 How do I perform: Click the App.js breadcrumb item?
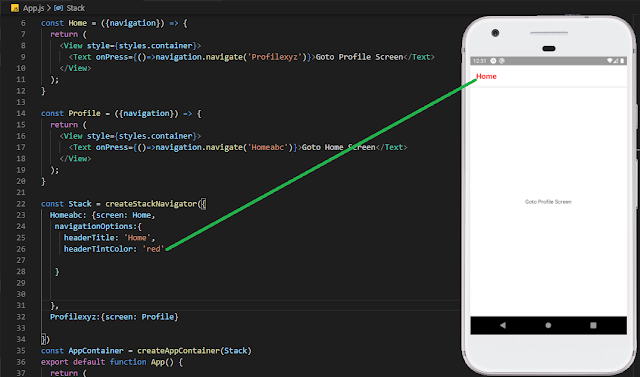(x=33, y=8)
